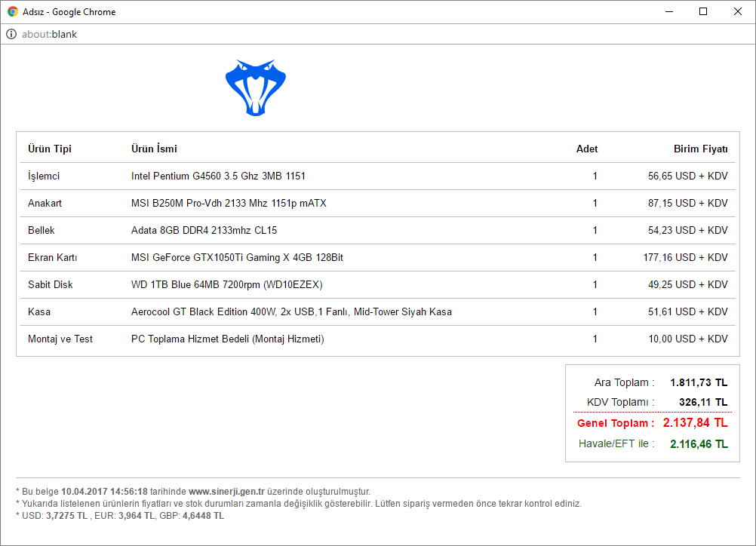Viewport: 756px width, 546px height.
Task: Click the 2.137,84 TL grand total
Action: [695, 422]
